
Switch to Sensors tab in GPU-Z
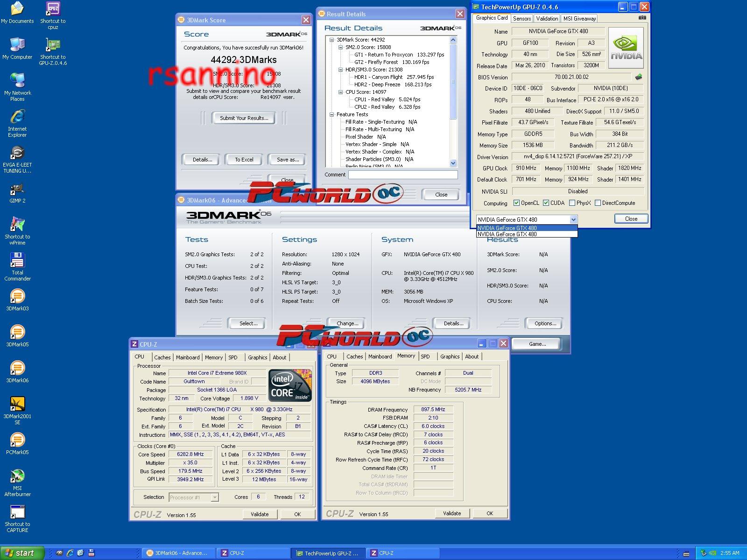[x=522, y=19]
